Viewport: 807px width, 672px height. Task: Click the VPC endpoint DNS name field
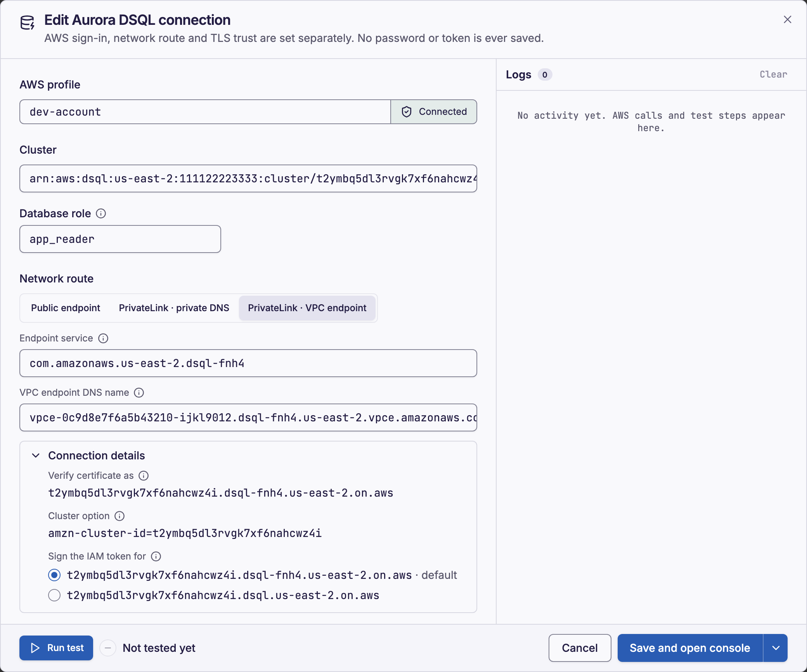248,417
